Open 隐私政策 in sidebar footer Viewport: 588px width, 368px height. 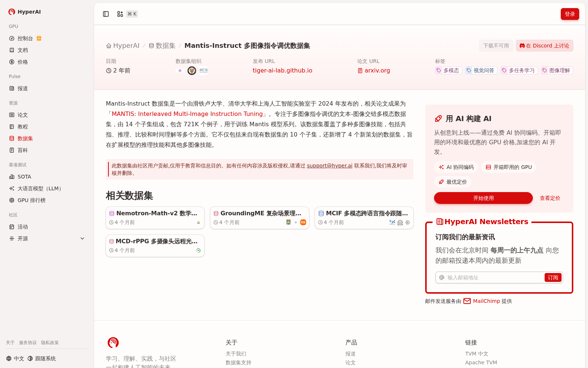[x=50, y=343]
